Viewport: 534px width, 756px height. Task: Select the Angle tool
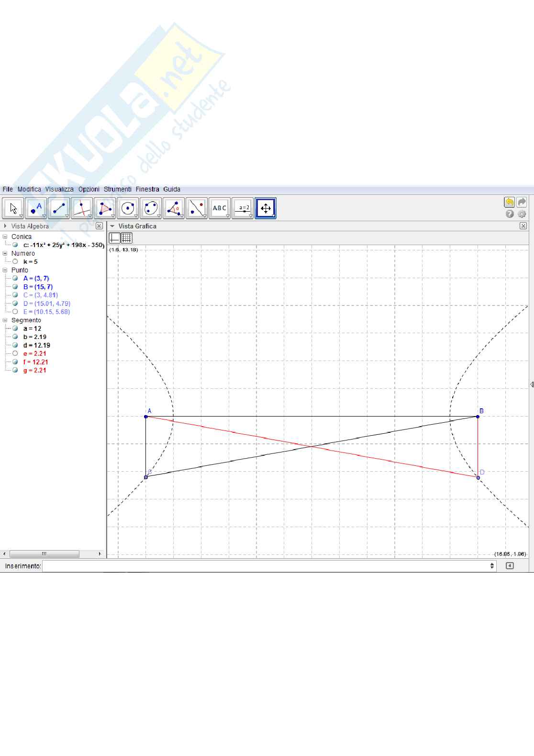pyautogui.click(x=173, y=208)
